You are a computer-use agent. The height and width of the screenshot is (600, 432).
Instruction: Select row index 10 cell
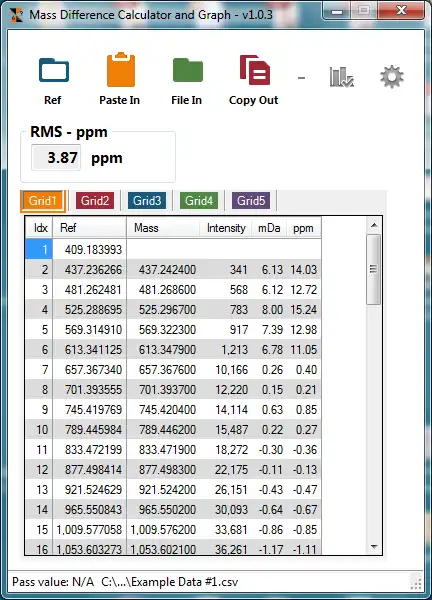click(39, 429)
